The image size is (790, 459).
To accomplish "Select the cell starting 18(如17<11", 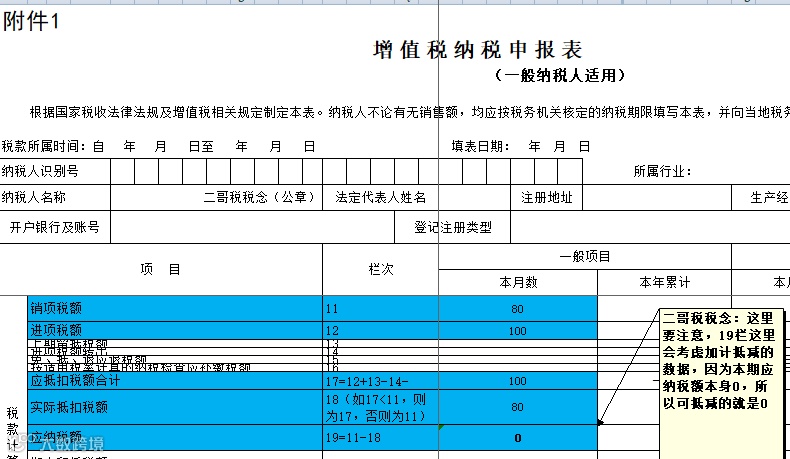I will 380,407.
